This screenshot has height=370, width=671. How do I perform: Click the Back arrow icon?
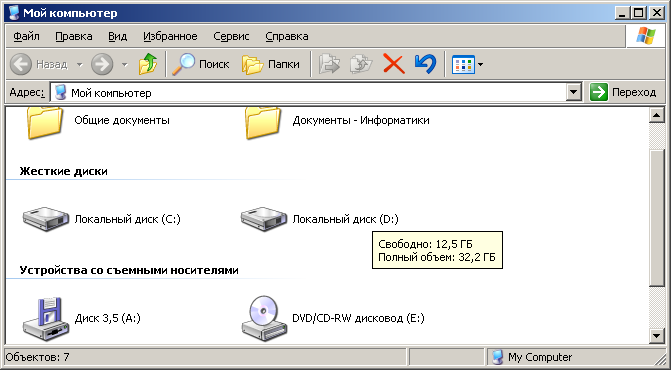21,65
